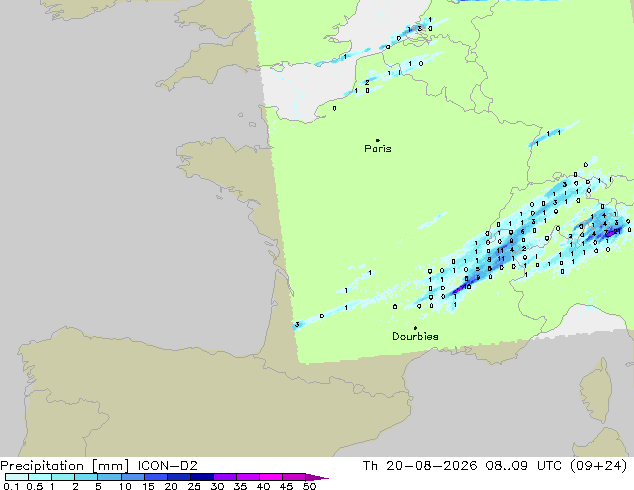Click the legend label '50'
The image size is (634, 490).
click(x=309, y=486)
